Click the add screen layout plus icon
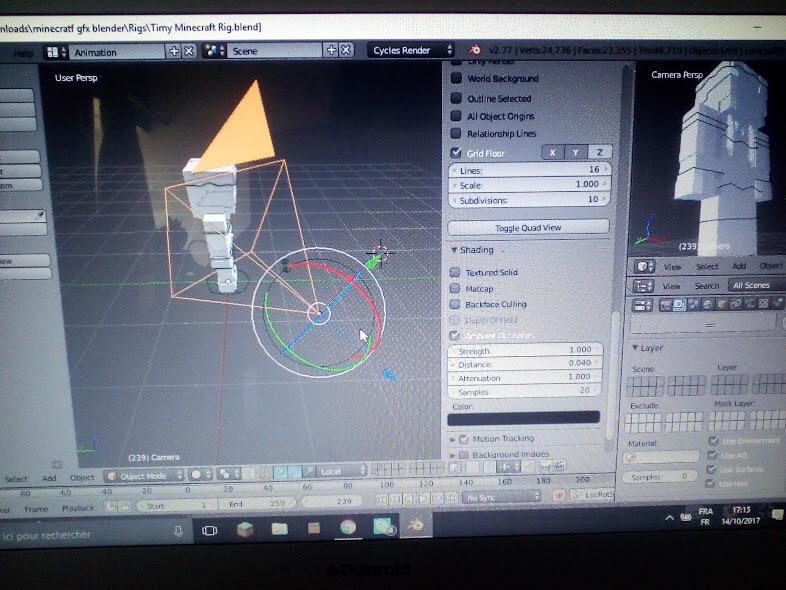Viewport: 786px width, 590px height. [x=174, y=51]
